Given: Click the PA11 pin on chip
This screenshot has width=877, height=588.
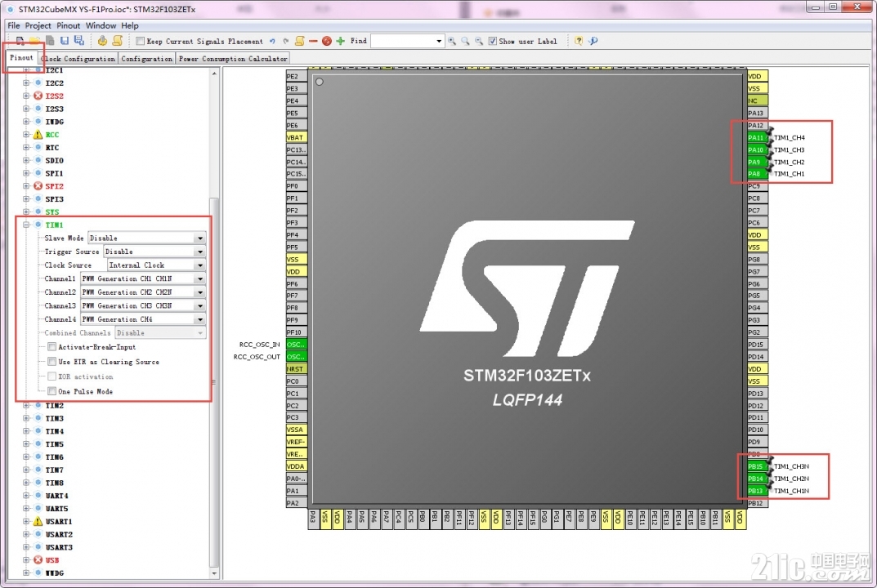Looking at the screenshot, I should coord(757,137).
